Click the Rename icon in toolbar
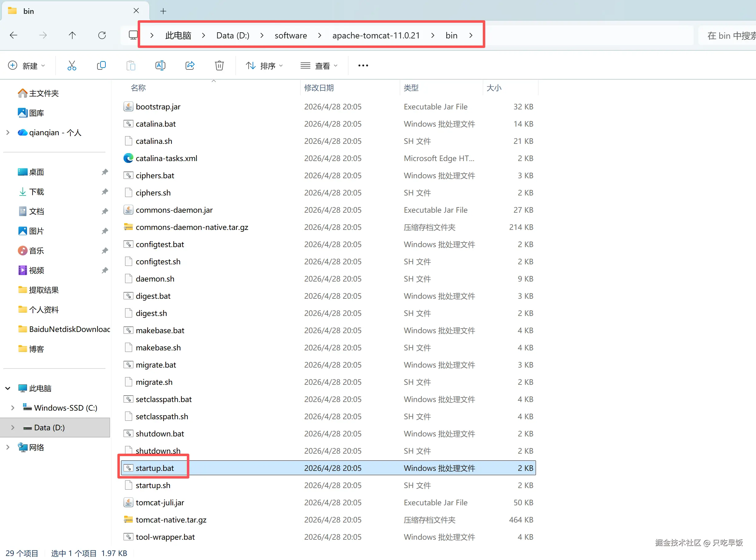Image resolution: width=756 pixels, height=560 pixels. click(160, 65)
